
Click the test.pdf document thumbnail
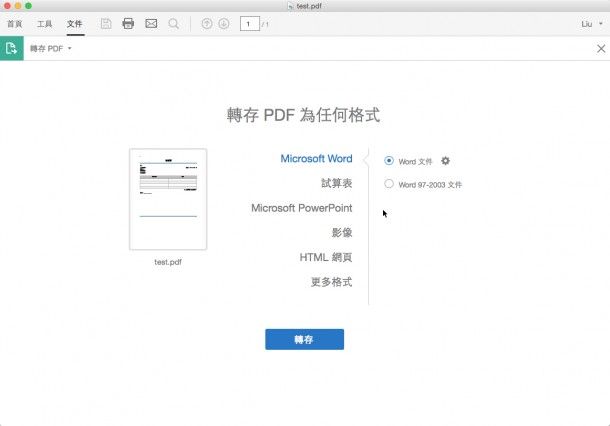[168, 199]
